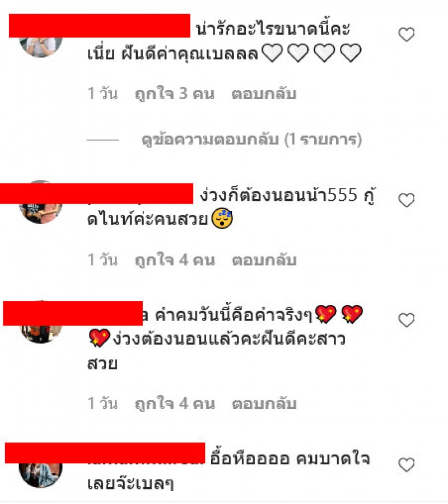
Task: Click 1 วัน timestamp on third comment
Action: pyautogui.click(x=102, y=403)
